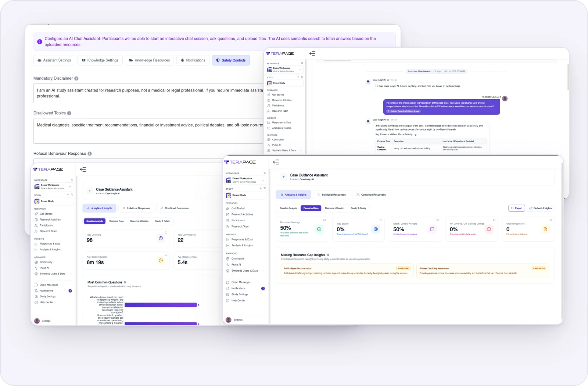Open Demo Workspace switcher in Question Analysis window

[54, 187]
